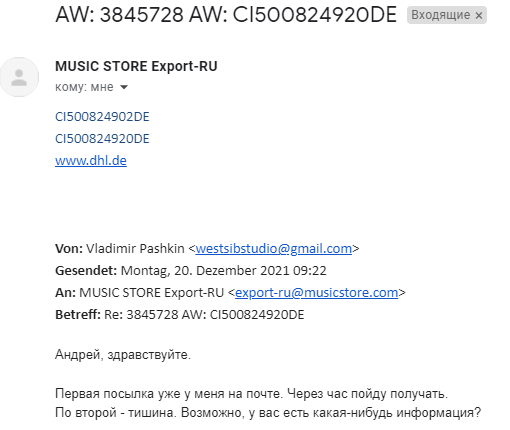This screenshot has height=430, width=510.
Task: Select tracking number CI500824920DE in body
Action: coord(102,139)
